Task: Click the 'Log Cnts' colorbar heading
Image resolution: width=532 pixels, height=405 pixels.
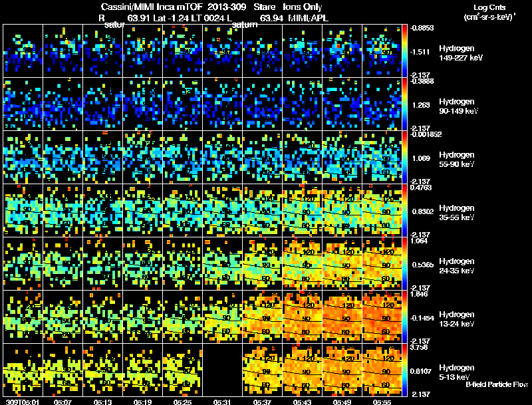Action: click(489, 7)
